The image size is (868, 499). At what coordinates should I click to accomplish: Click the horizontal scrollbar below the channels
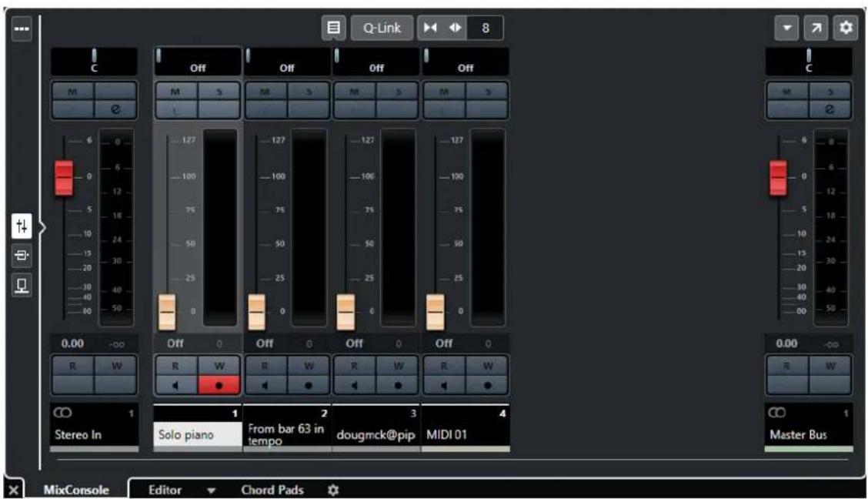click(x=452, y=459)
